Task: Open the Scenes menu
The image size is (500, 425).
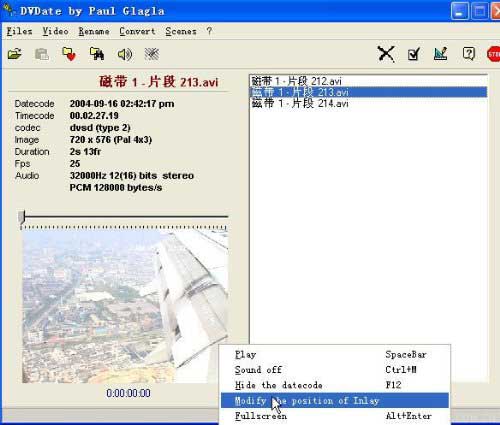Action: [181, 31]
